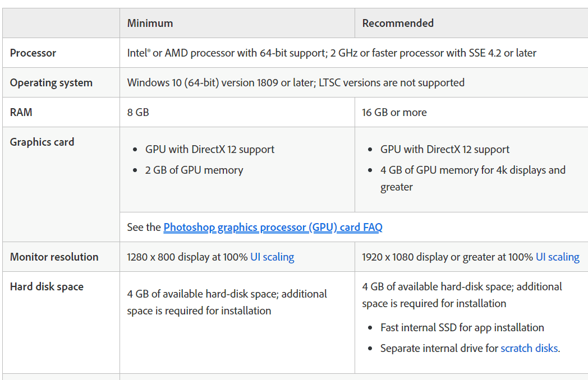Click the 2 GB of GPU memory bullet
The height and width of the screenshot is (380, 588).
point(194,170)
